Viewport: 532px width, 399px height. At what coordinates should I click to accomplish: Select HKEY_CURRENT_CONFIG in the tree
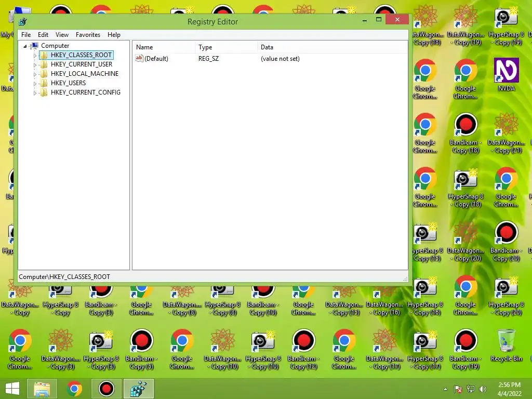[86, 92]
